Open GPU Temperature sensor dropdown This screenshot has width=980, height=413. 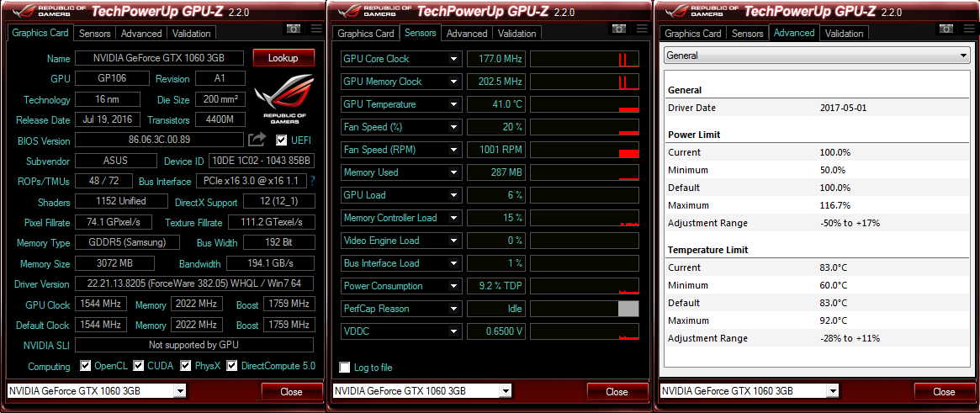click(453, 104)
